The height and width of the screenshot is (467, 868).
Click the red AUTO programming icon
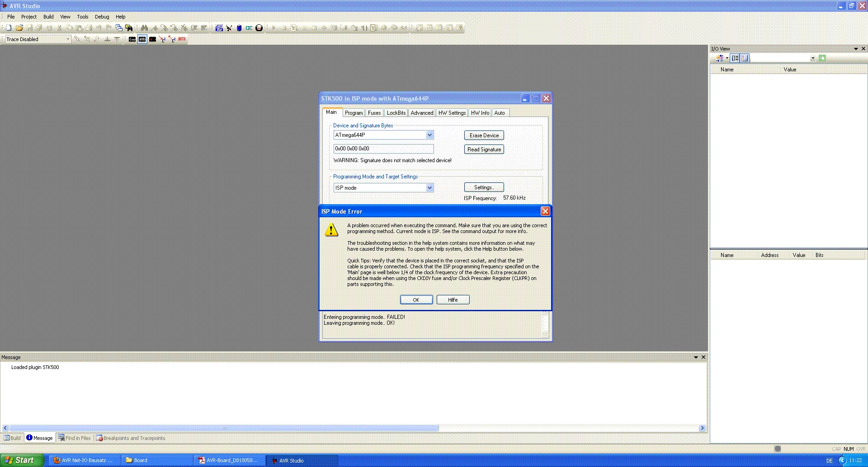[182, 39]
